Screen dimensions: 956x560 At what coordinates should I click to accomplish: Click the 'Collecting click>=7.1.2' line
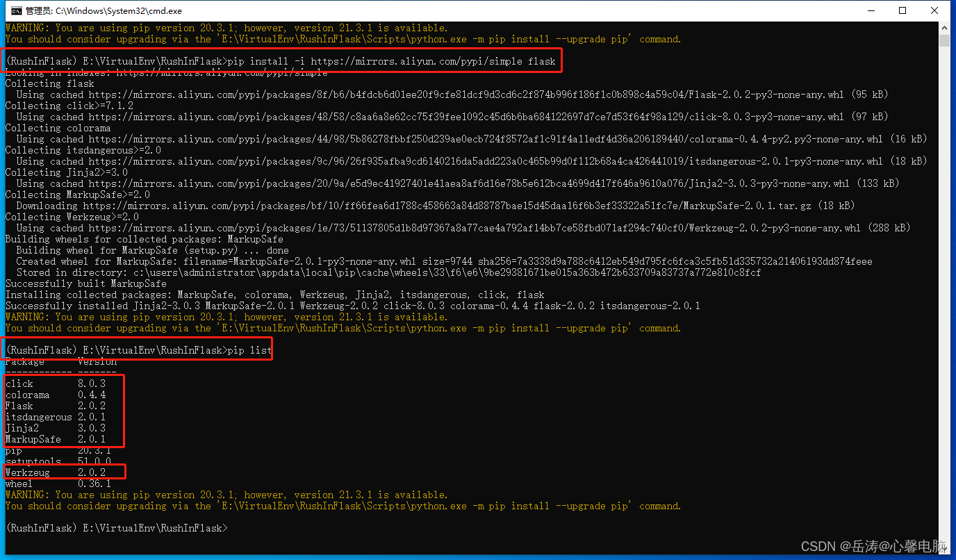[69, 106]
